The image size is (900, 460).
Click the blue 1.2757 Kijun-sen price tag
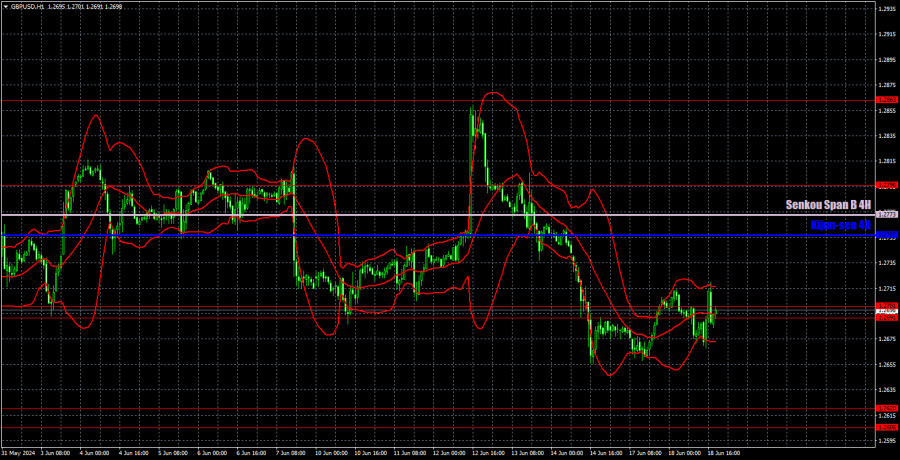click(886, 235)
